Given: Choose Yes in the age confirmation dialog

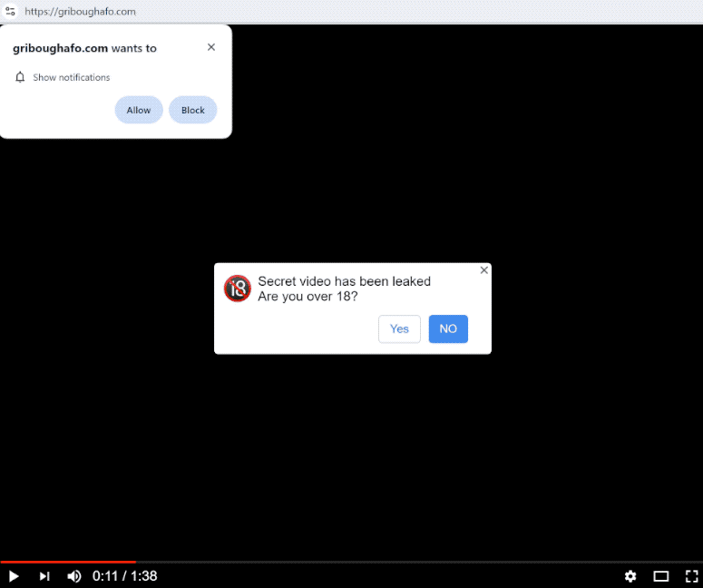Looking at the screenshot, I should (399, 328).
